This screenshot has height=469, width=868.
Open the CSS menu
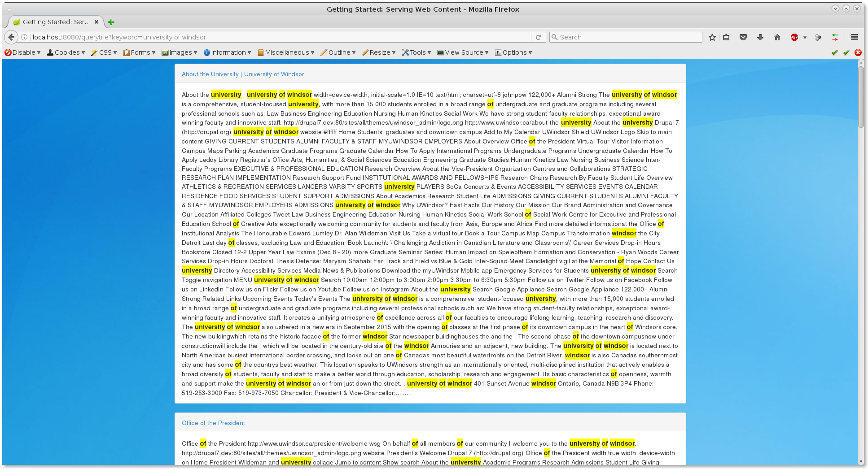pos(104,52)
